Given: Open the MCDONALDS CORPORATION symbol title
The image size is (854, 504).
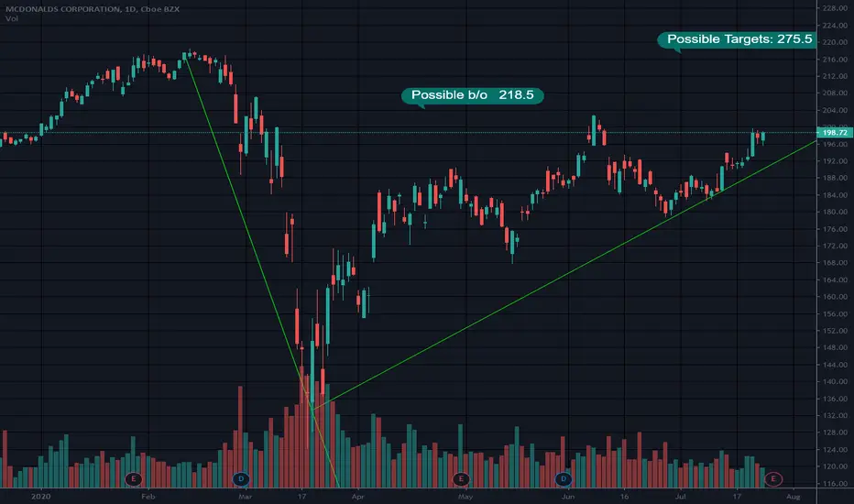Looking at the screenshot, I should click(62, 9).
